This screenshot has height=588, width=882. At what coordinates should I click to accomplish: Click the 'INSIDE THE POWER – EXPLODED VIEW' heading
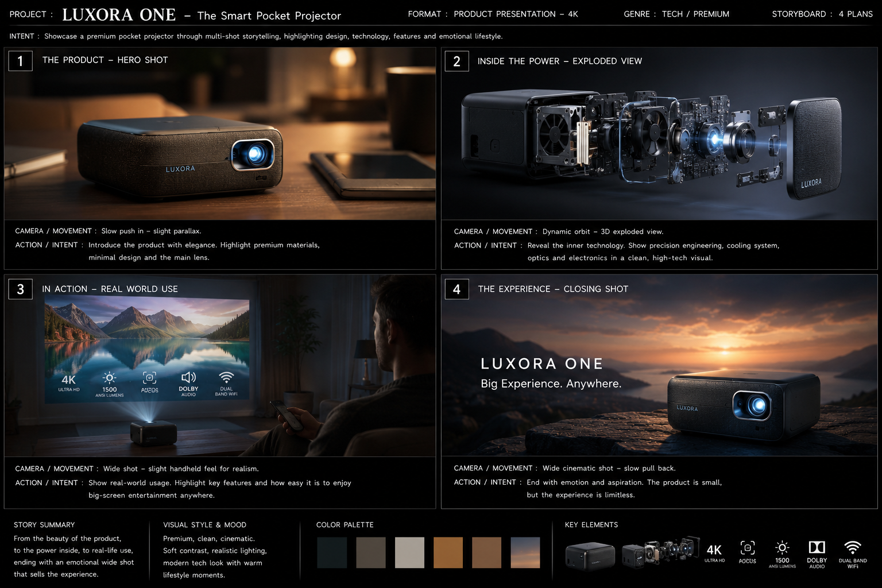click(x=560, y=61)
